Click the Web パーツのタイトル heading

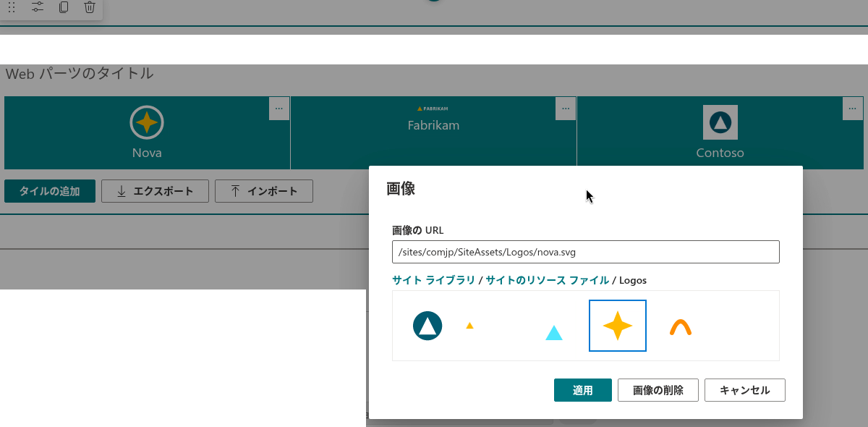tap(80, 74)
